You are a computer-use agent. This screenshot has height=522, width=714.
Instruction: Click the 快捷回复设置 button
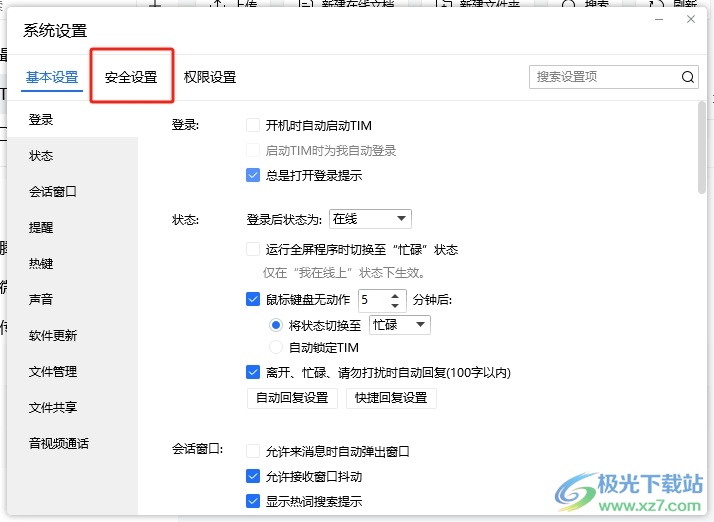point(391,398)
